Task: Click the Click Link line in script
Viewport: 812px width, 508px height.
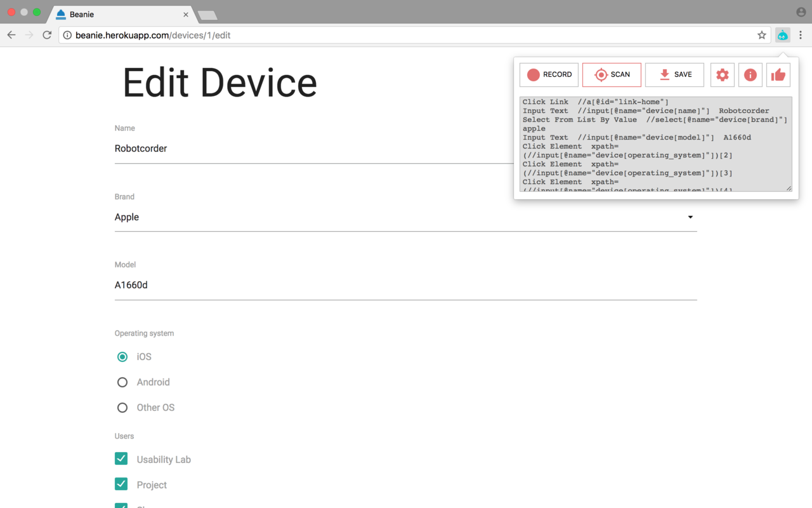Action: [x=596, y=102]
